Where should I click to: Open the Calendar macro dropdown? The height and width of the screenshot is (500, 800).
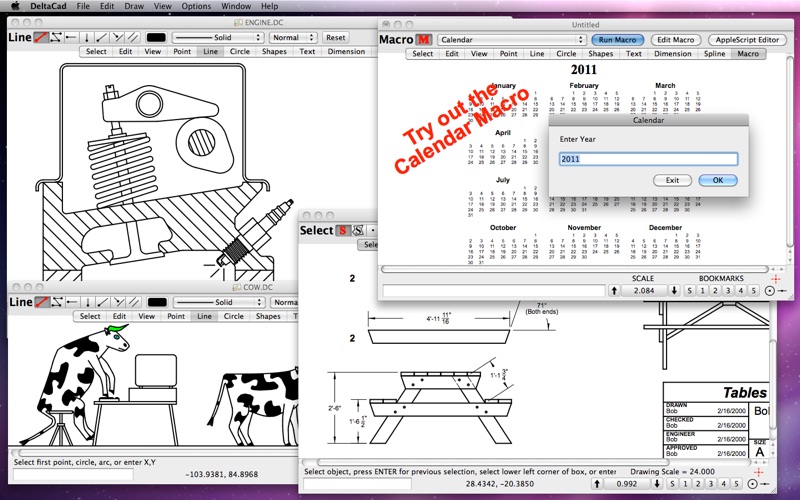(x=511, y=40)
